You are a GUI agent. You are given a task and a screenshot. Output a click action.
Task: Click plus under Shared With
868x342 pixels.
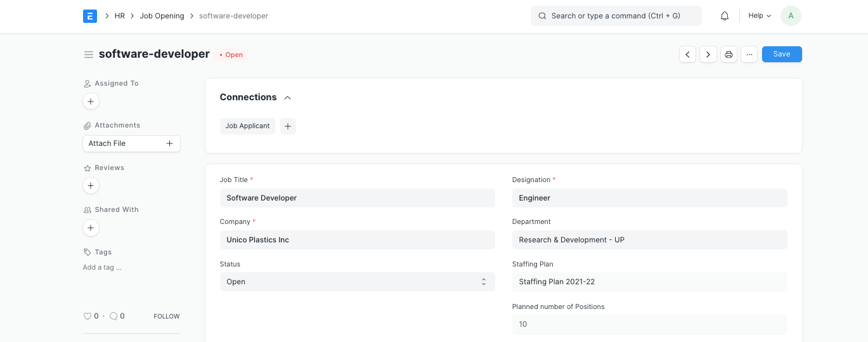point(91,228)
